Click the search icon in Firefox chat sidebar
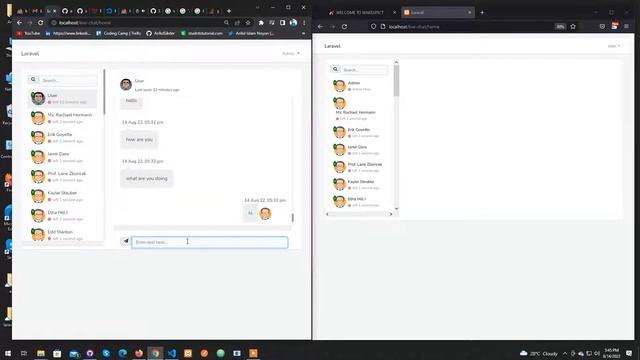Image resolution: width=640 pixels, height=360 pixels. point(336,69)
